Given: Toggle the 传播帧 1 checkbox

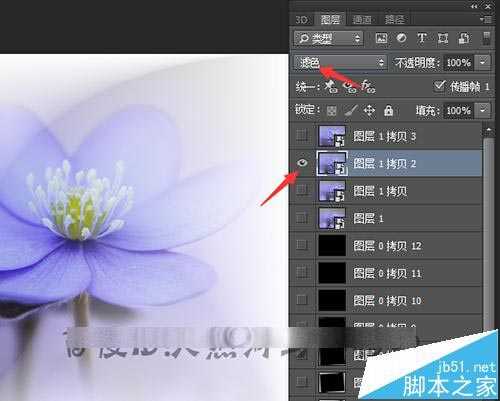Looking at the screenshot, I should click(x=439, y=86).
